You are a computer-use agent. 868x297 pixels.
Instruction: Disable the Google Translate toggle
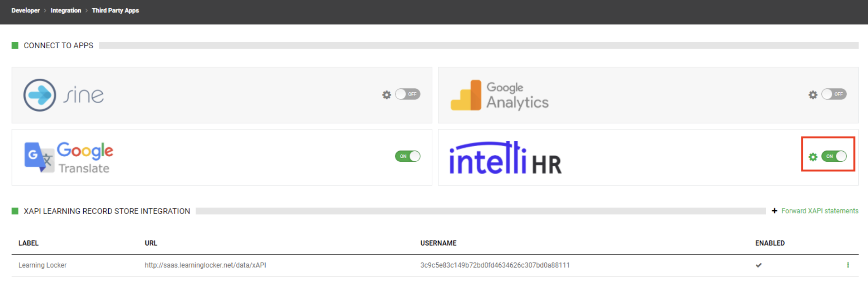click(408, 156)
